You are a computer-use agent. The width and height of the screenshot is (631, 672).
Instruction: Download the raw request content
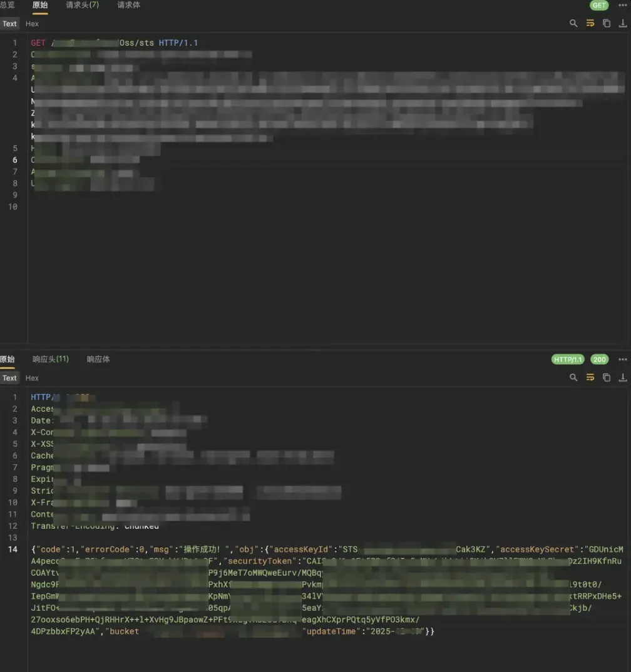623,23
